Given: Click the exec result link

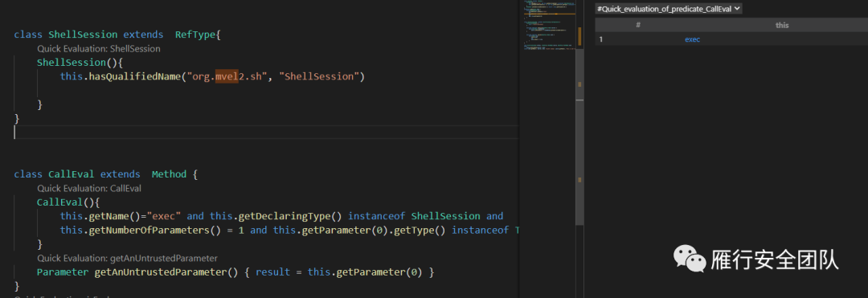Looking at the screenshot, I should (692, 39).
